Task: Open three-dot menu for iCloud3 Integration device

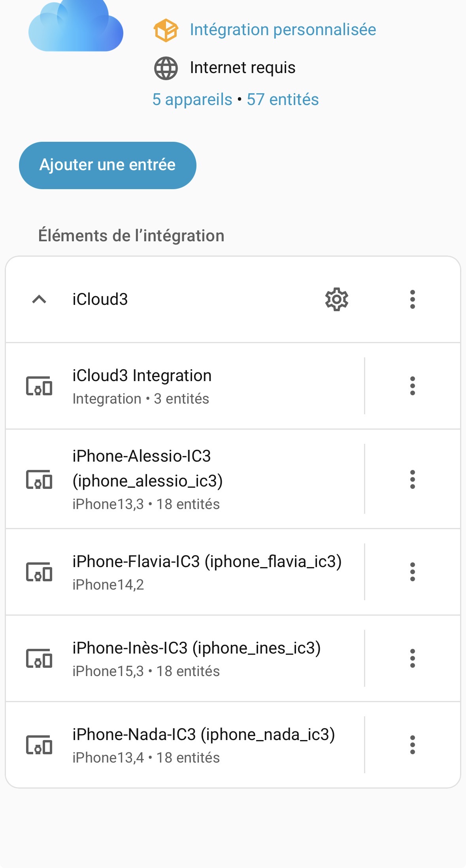Action: coord(412,386)
